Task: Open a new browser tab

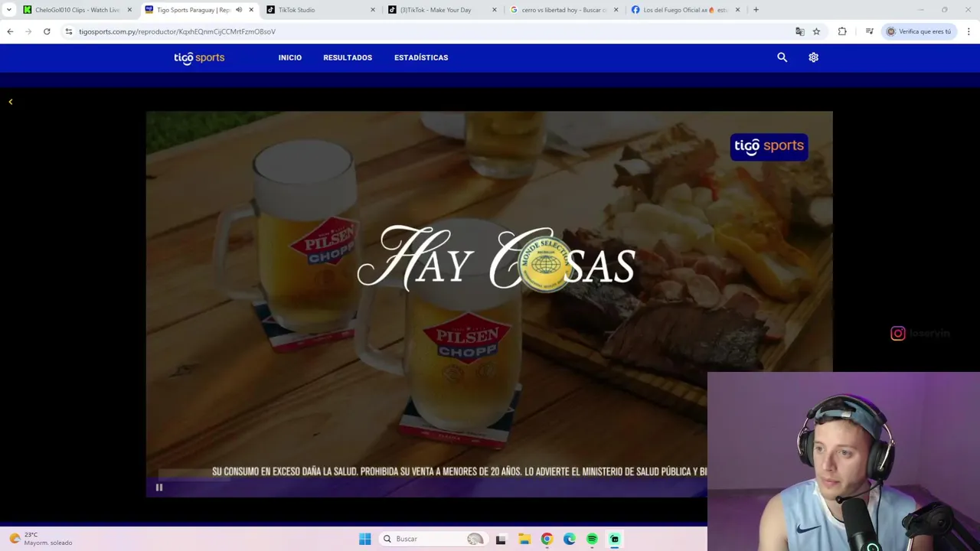Action: [756, 10]
